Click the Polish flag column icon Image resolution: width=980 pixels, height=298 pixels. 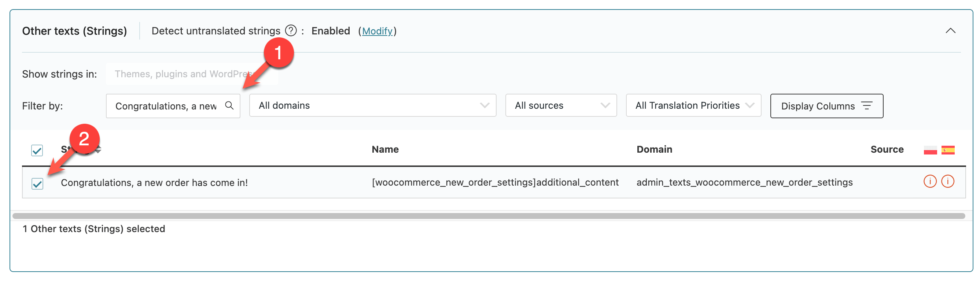(930, 150)
